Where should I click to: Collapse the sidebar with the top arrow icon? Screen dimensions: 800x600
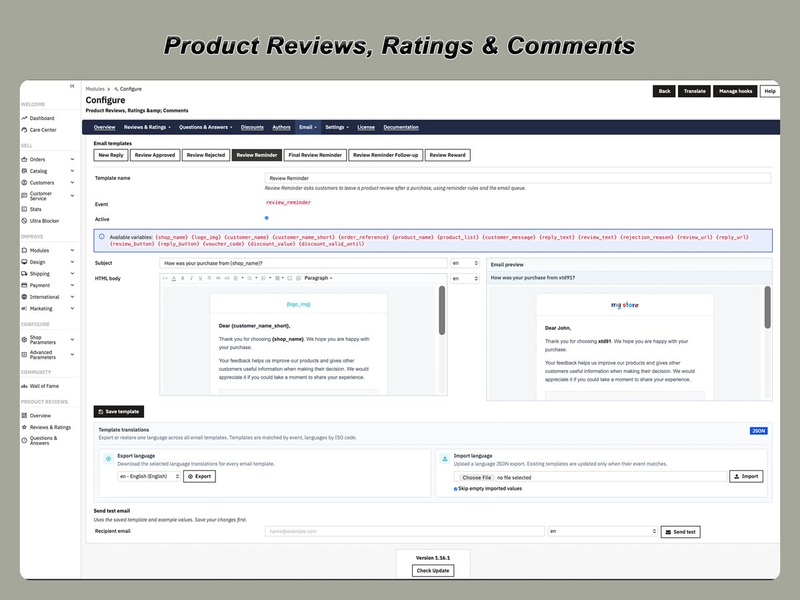pos(72,86)
